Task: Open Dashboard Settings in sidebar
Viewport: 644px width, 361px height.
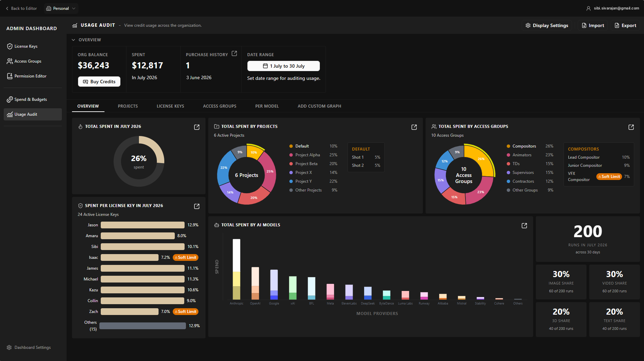Action: (29, 347)
